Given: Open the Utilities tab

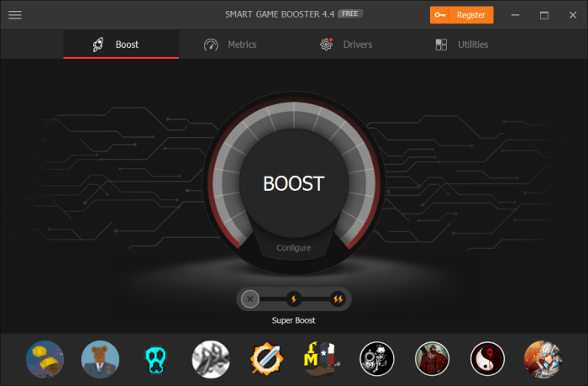Looking at the screenshot, I should point(462,45).
